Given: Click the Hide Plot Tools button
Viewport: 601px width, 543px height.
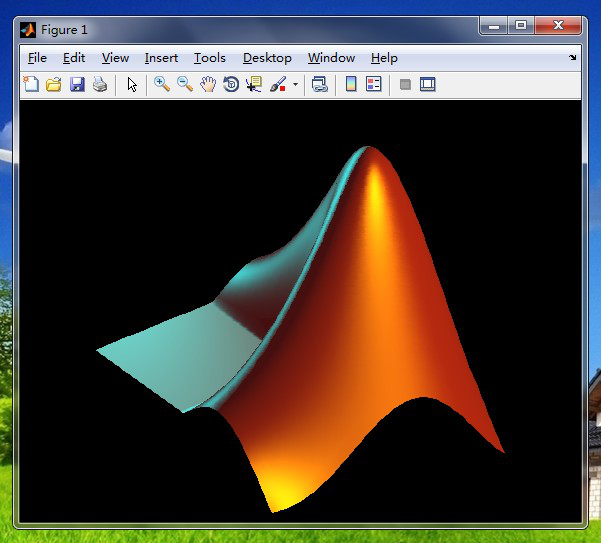Looking at the screenshot, I should pos(405,85).
